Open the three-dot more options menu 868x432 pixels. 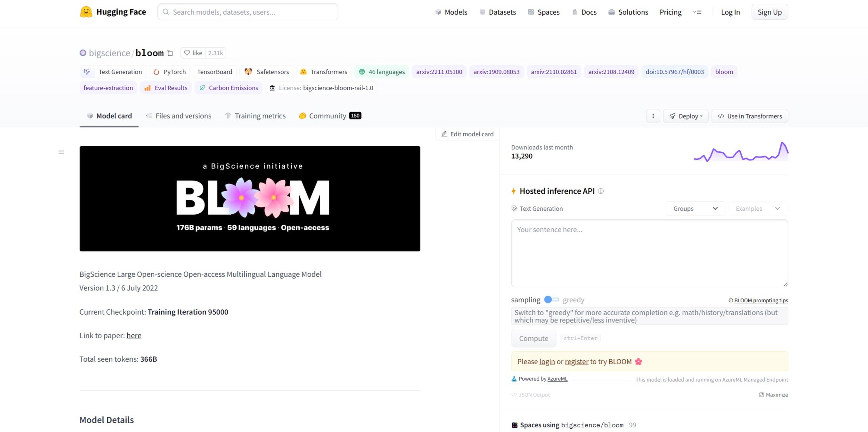653,116
